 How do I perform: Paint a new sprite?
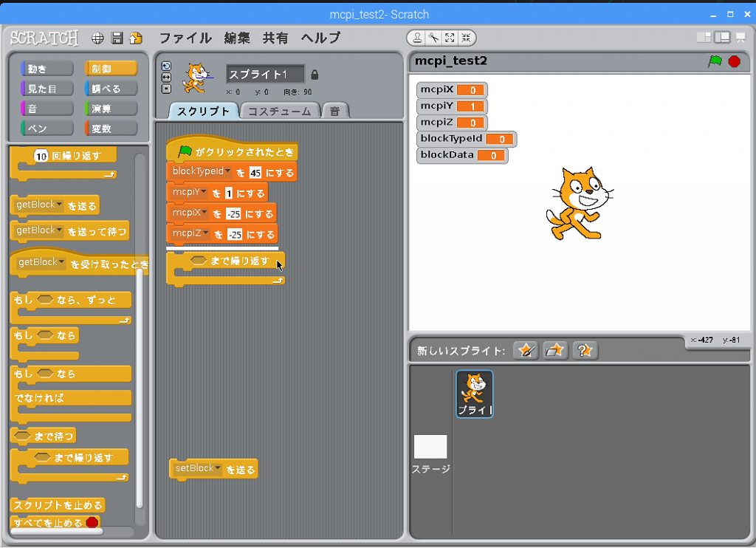[x=526, y=350]
